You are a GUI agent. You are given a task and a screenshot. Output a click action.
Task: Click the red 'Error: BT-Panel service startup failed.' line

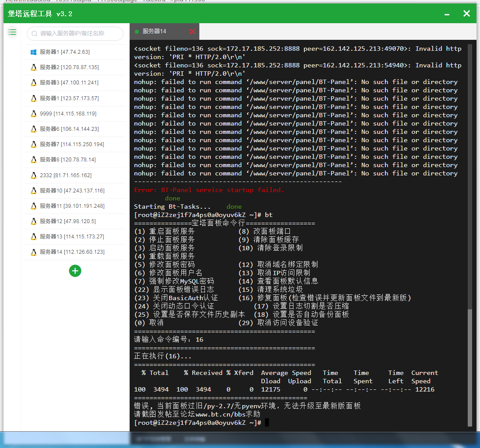coord(209,190)
